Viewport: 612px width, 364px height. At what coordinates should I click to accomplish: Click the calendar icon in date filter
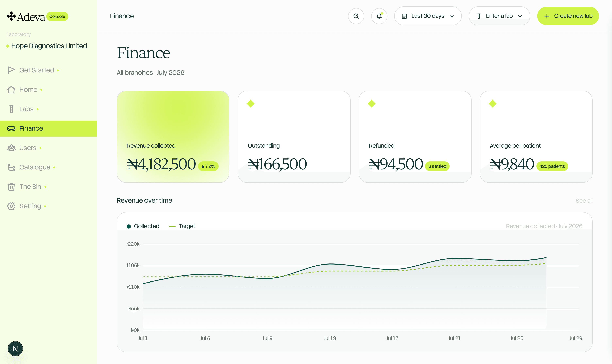404,16
